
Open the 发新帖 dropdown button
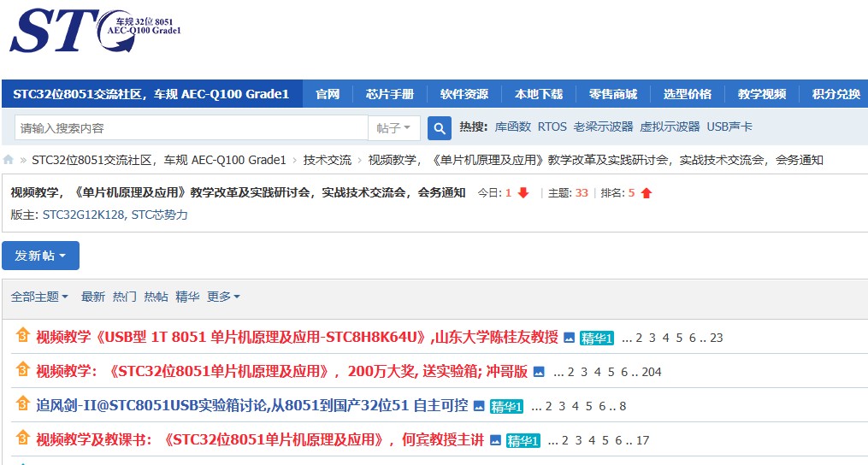coord(40,256)
